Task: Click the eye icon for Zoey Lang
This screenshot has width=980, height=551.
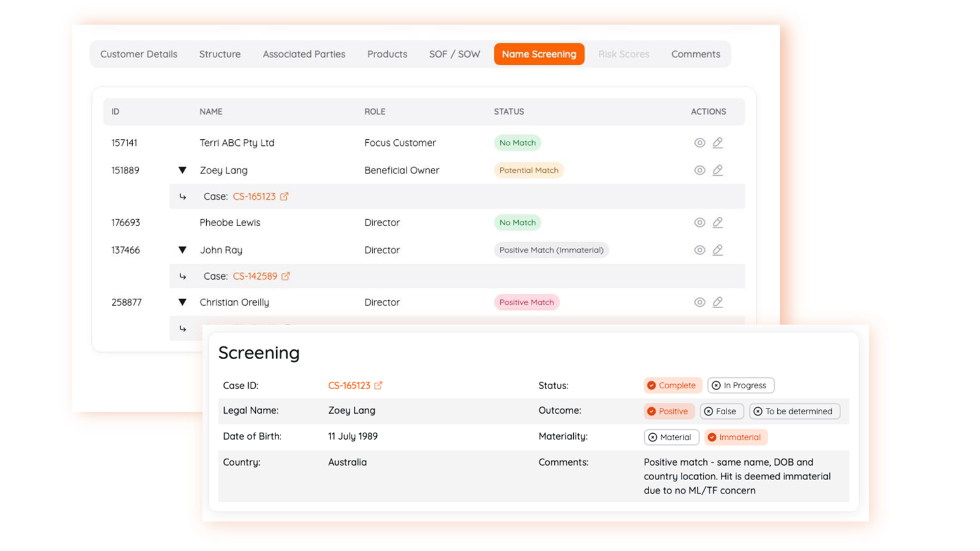Action: click(699, 170)
